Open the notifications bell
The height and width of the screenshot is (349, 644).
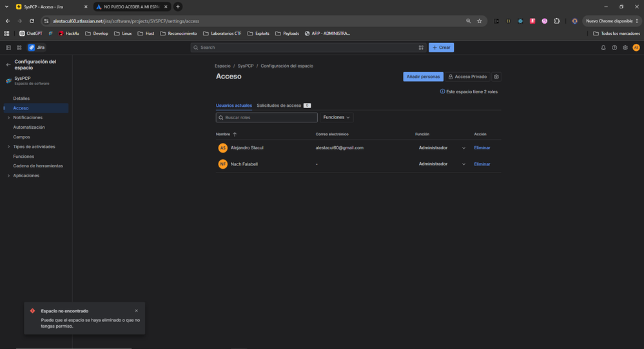point(603,48)
